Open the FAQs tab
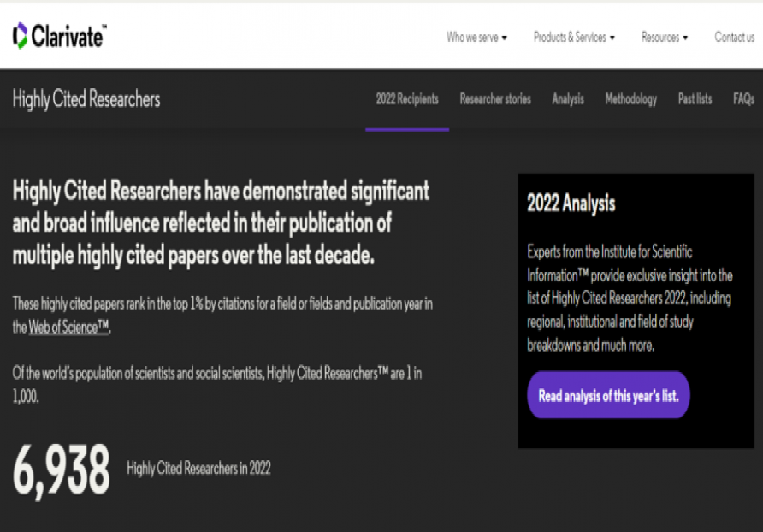 743,99
